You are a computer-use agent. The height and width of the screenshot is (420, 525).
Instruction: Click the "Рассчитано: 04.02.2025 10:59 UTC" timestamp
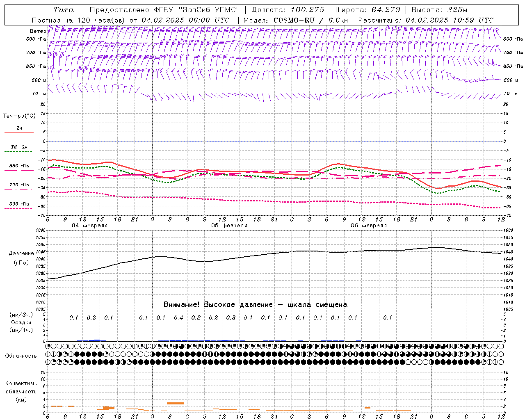point(426,20)
